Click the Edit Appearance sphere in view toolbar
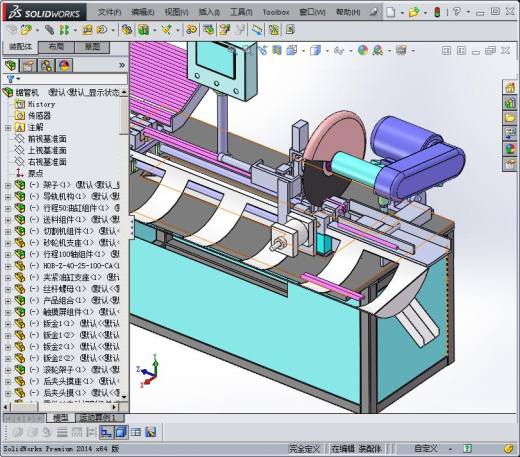 pos(363,51)
